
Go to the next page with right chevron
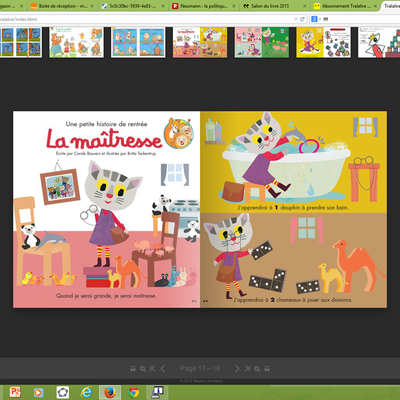(237, 368)
